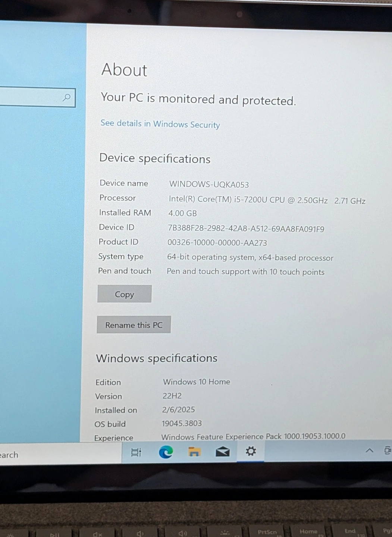Click the OS build label

tap(110, 424)
